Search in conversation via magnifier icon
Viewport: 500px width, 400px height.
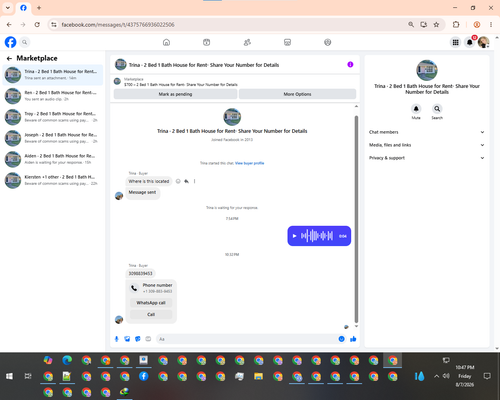[x=437, y=109]
